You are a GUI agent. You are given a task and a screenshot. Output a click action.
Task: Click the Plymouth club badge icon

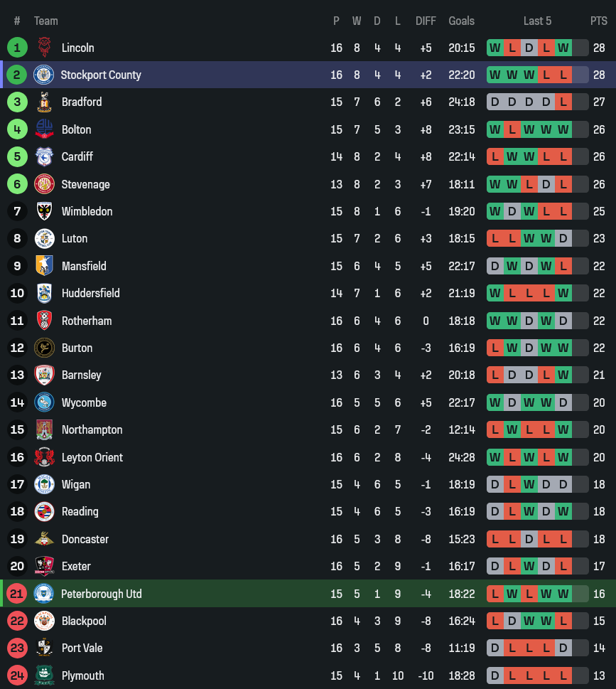44,675
